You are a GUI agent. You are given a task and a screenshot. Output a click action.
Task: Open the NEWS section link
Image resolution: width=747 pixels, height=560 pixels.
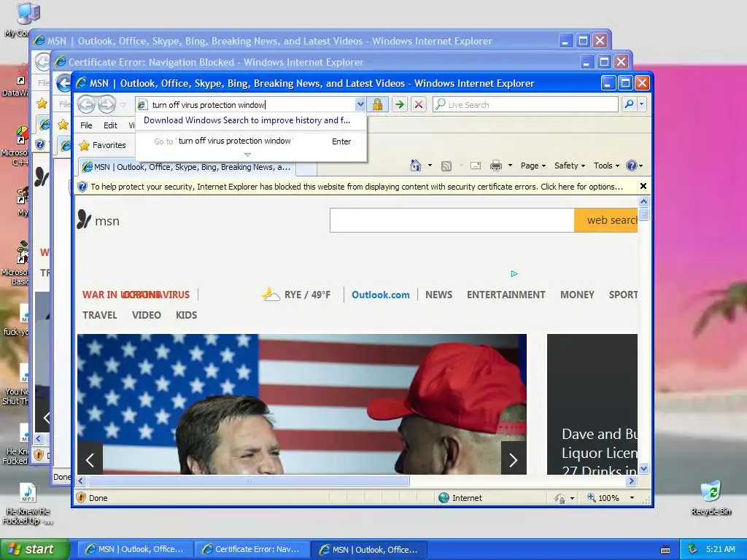coord(438,295)
